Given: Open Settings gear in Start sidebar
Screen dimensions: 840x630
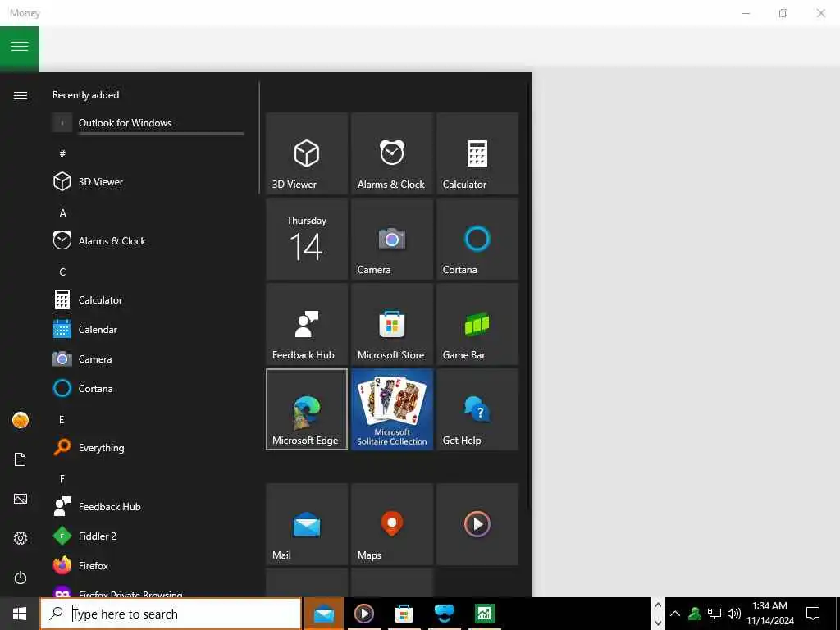Looking at the screenshot, I should click(21, 538).
